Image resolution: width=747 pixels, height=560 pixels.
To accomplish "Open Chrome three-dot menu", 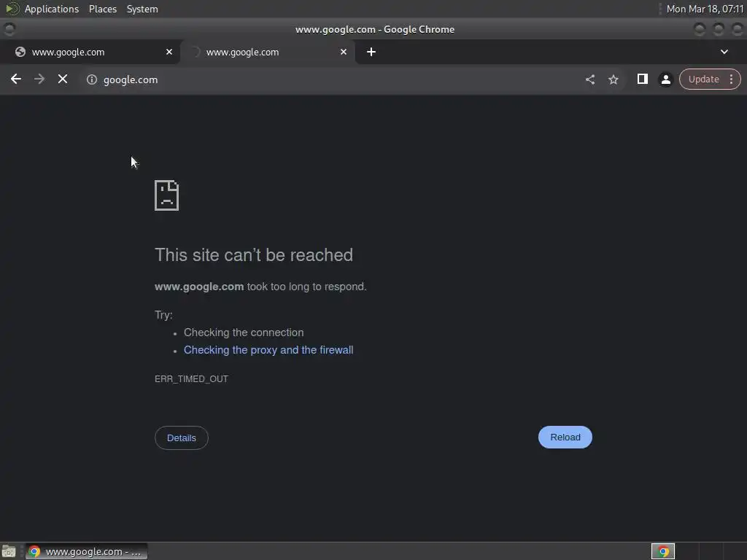I will (731, 79).
